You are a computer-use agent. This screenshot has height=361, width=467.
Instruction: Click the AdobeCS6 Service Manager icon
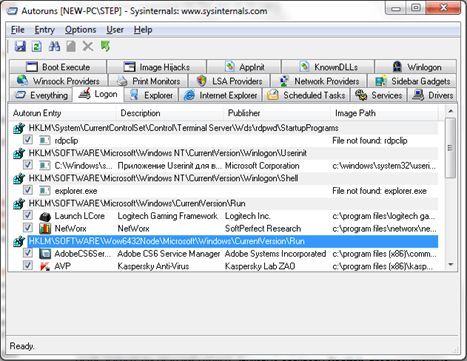pos(45,254)
